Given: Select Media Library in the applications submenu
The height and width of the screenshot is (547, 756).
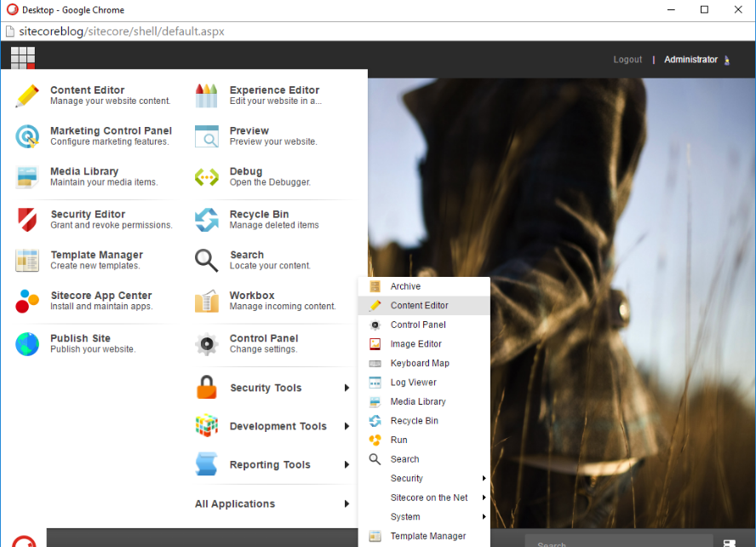Looking at the screenshot, I should (424, 401).
